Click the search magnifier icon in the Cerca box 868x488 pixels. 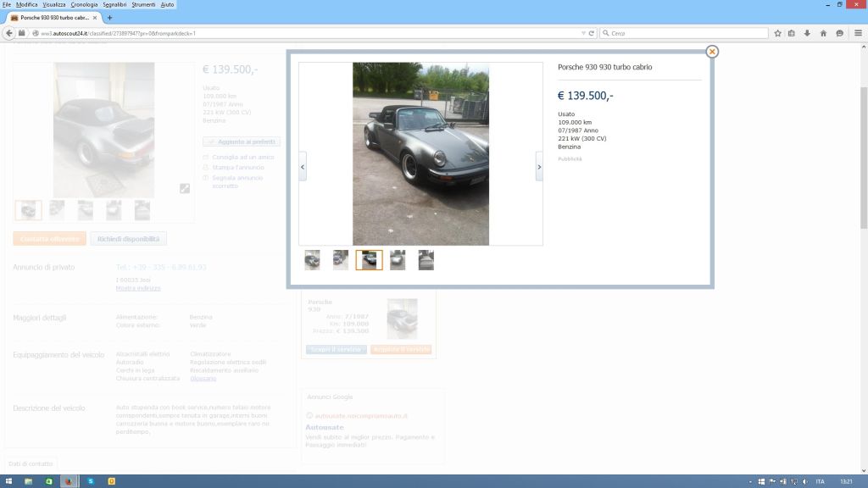tap(605, 33)
